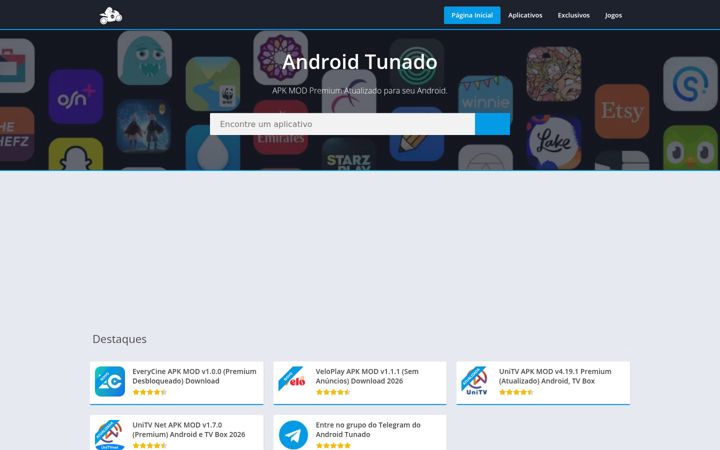The width and height of the screenshot is (720, 450).
Task: Click the star rating under UniTV v4.19.1
Action: (516, 392)
